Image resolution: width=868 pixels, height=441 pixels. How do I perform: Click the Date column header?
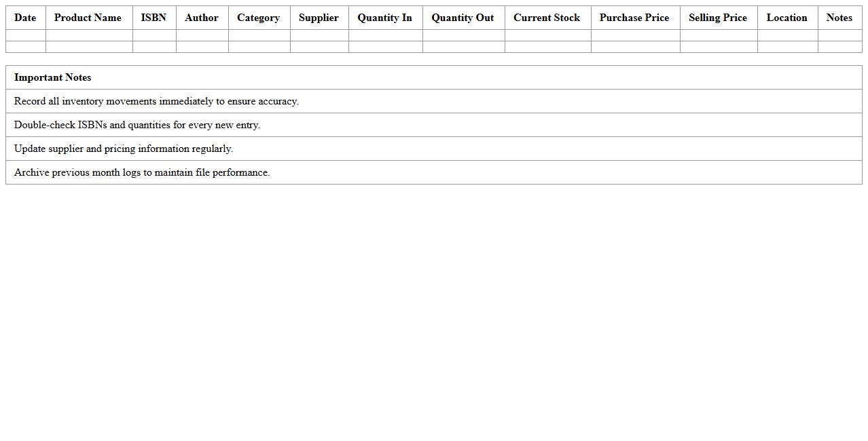(25, 18)
